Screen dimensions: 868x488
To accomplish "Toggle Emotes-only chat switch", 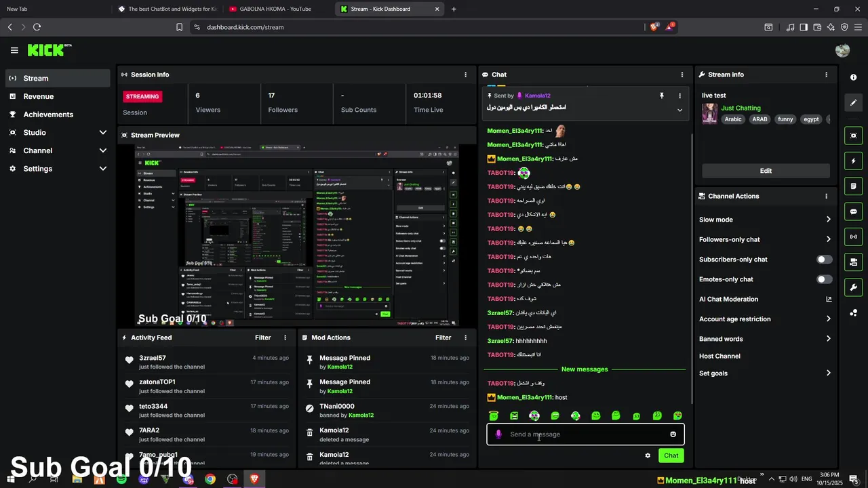I will click(x=825, y=279).
